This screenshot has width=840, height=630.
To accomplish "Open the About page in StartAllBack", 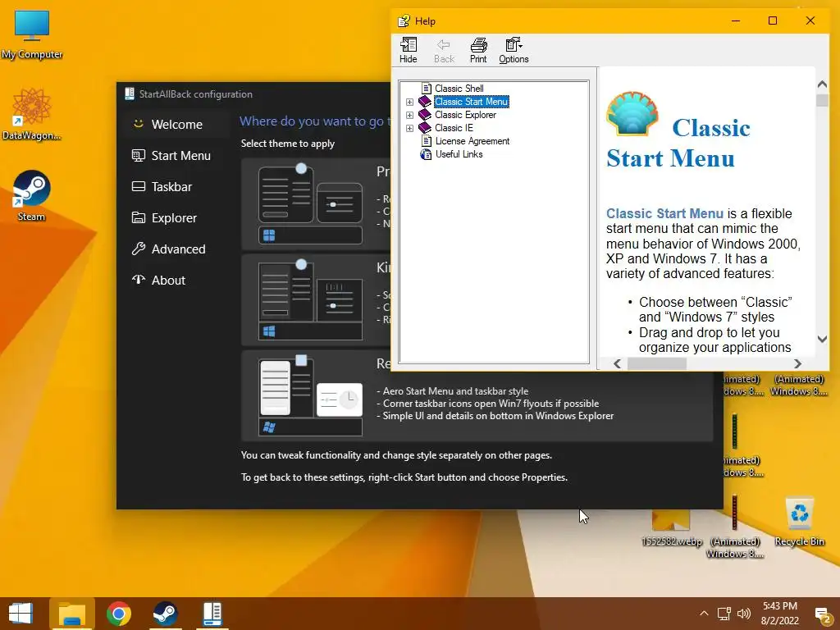I will click(x=175, y=280).
